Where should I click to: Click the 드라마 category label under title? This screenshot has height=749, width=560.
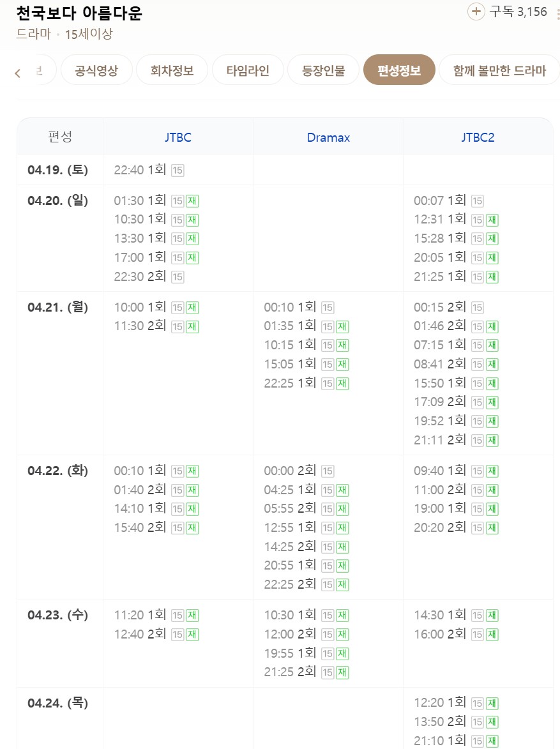click(x=33, y=34)
